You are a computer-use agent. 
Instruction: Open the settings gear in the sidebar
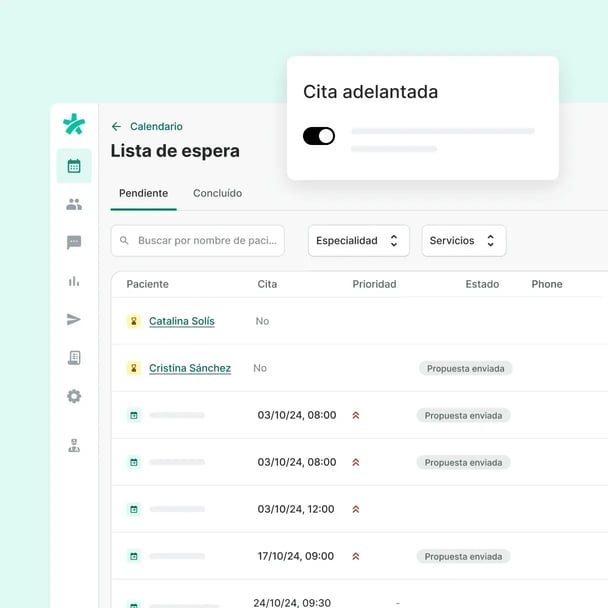point(74,396)
